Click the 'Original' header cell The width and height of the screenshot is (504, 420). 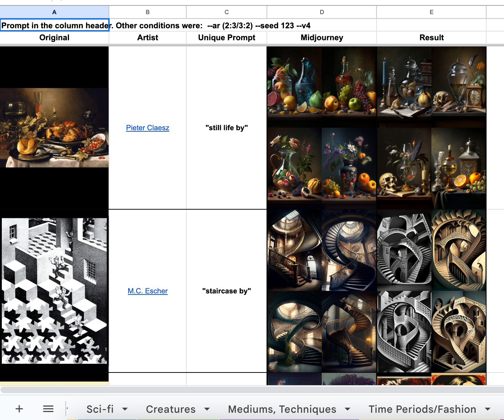point(54,38)
